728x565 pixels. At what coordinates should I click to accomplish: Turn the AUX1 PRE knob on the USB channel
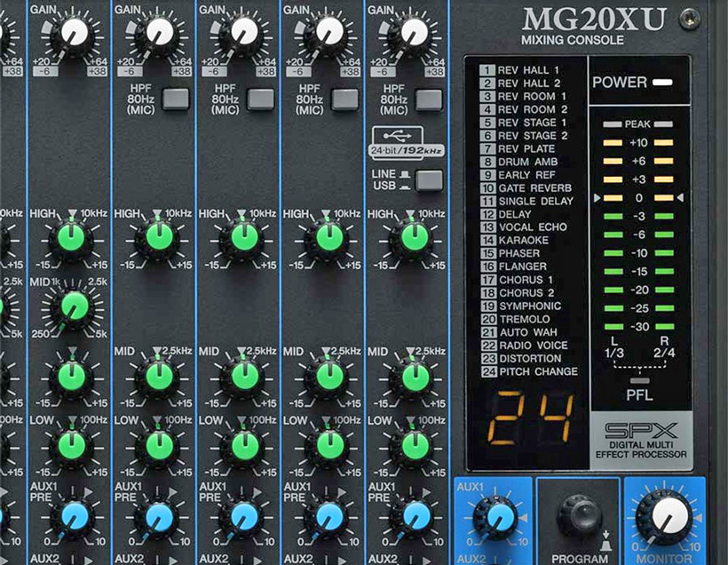coord(414,517)
